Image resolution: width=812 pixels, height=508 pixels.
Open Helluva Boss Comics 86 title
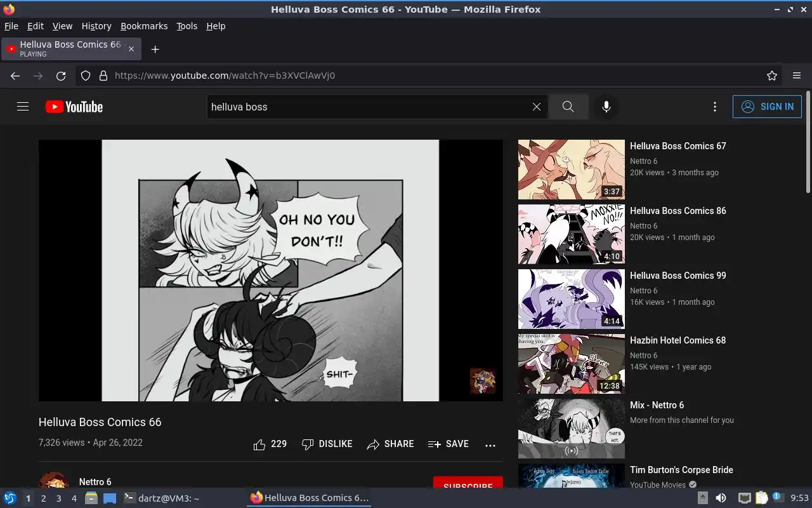(678, 211)
